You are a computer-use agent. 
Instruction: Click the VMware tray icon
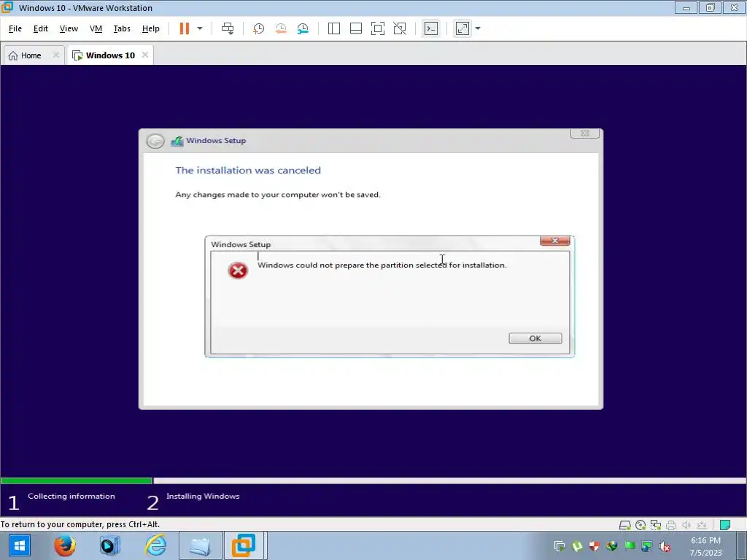(560, 546)
